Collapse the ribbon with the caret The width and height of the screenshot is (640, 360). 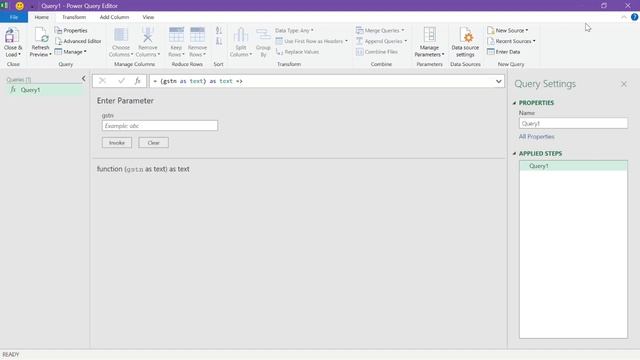(x=624, y=17)
